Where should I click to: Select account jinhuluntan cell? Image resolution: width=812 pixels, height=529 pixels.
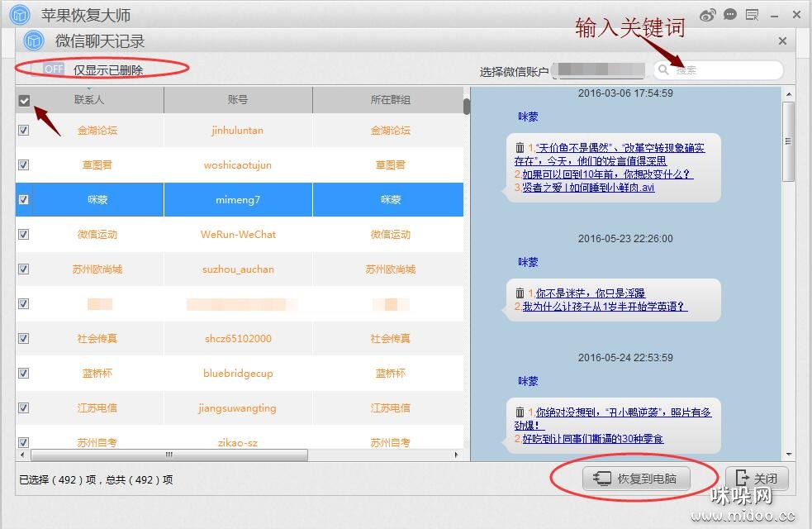click(238, 130)
